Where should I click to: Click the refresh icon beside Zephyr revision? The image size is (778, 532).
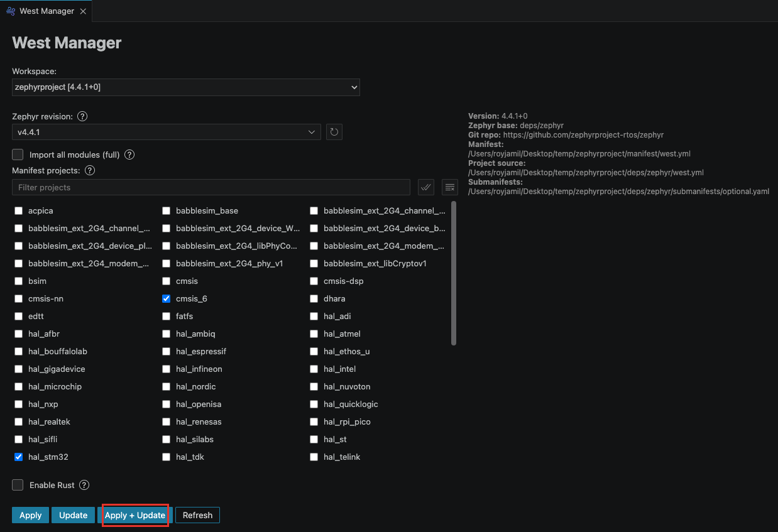coord(334,132)
